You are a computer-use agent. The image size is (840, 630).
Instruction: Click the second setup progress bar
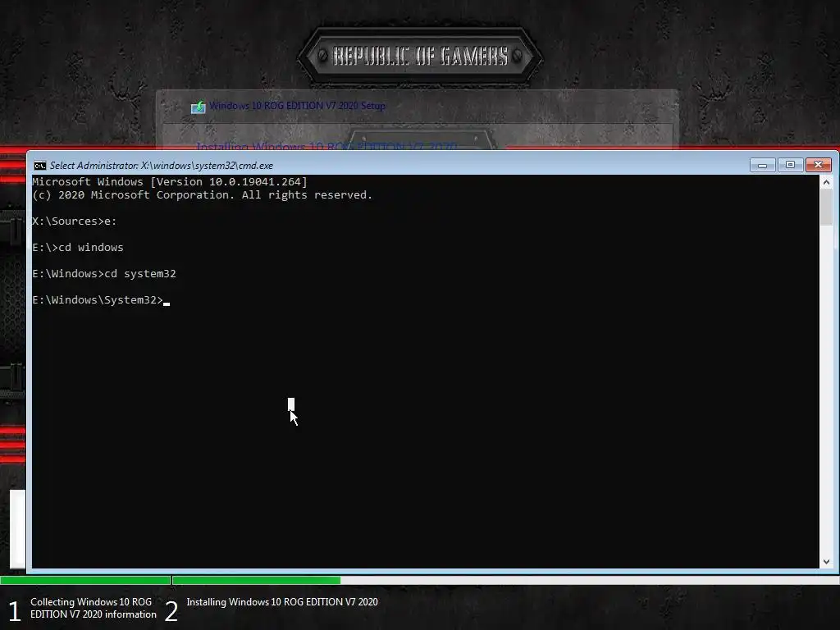point(505,580)
